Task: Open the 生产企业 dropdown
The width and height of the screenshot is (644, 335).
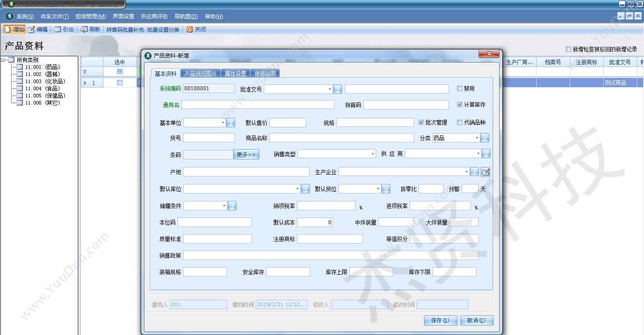Action: pyautogui.click(x=466, y=172)
